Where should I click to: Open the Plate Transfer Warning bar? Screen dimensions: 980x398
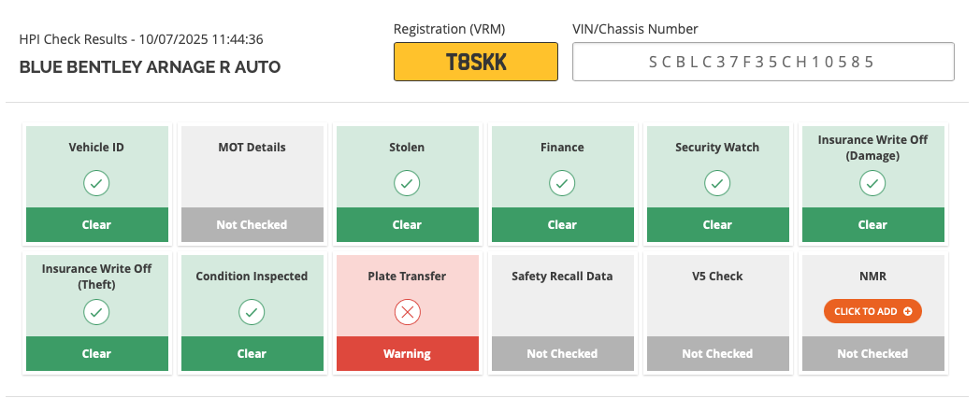407,354
